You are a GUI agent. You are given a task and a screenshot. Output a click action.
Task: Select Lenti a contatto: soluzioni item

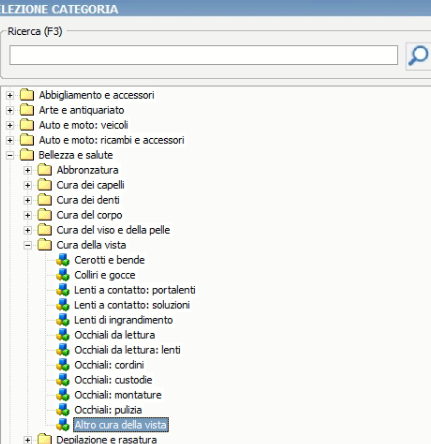tap(132, 305)
